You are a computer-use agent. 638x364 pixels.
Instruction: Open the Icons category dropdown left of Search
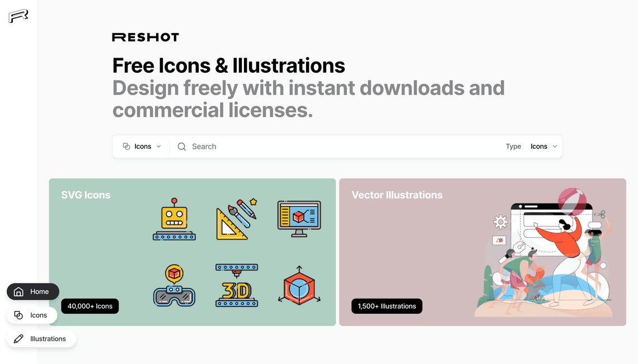[x=142, y=146]
